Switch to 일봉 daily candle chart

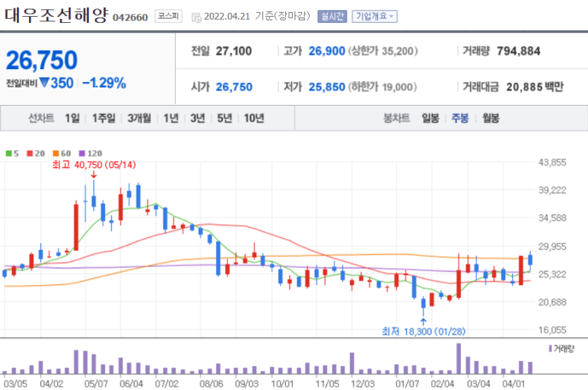(x=430, y=118)
